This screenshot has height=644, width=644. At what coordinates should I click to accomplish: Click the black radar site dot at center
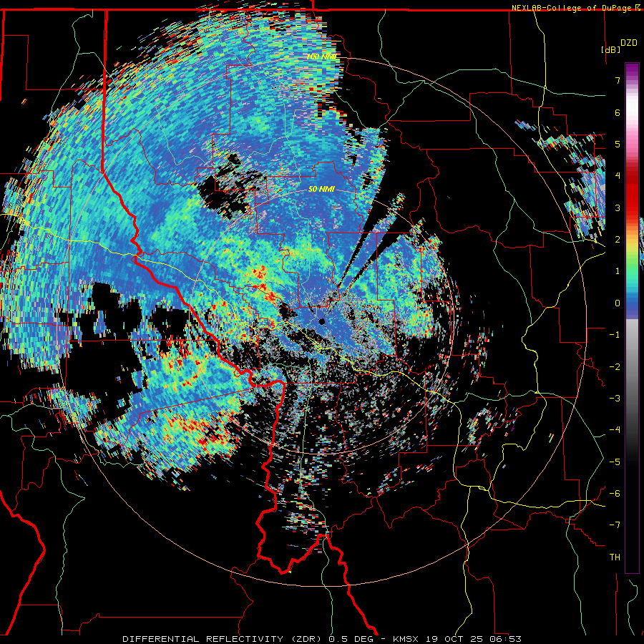(321, 321)
